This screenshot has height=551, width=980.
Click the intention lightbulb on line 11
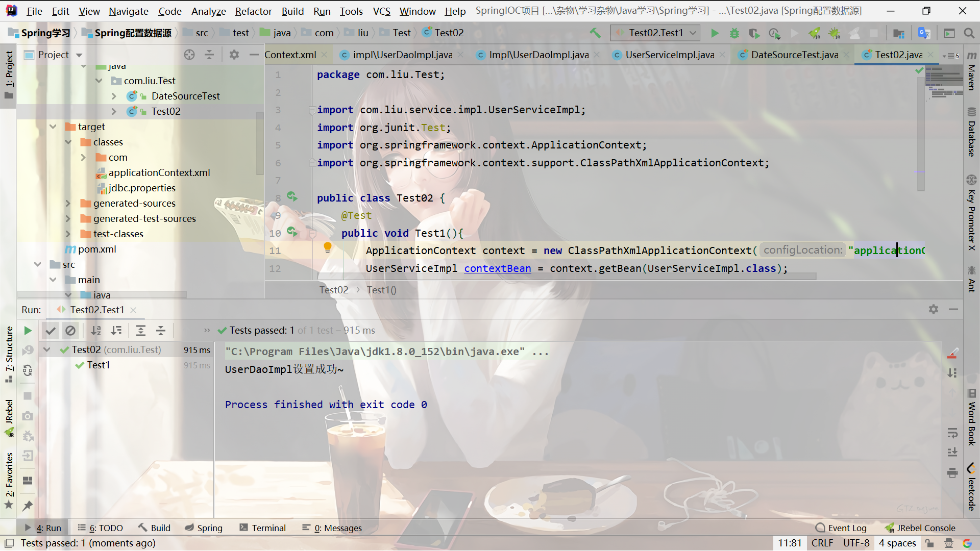point(328,248)
